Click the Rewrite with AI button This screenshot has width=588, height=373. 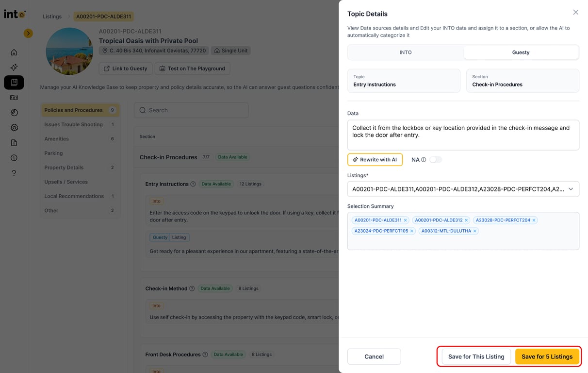375,160
